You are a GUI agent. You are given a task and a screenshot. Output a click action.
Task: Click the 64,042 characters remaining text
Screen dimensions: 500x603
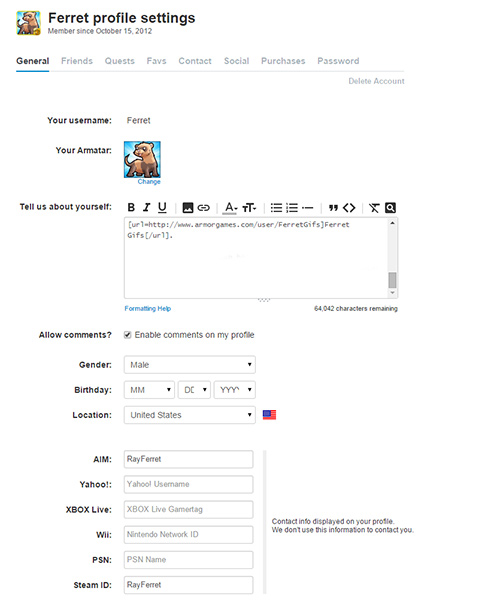[356, 308]
